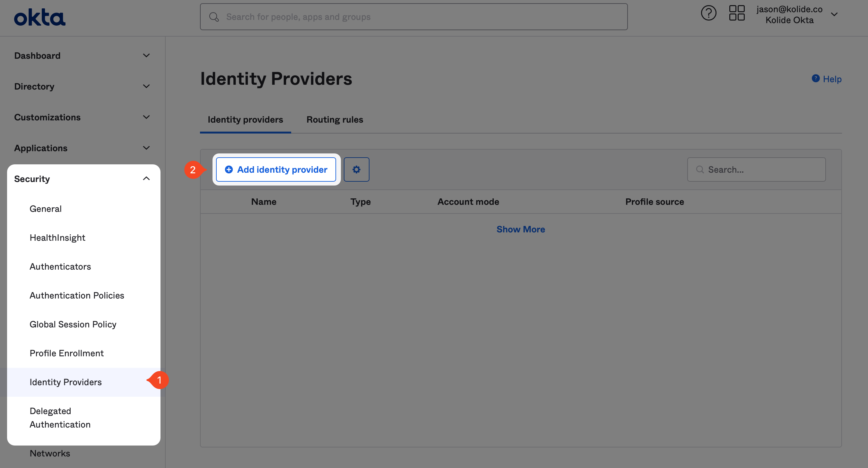Viewport: 868px width, 468px height.
Task: Click the Customizations menu label
Action: click(x=47, y=117)
